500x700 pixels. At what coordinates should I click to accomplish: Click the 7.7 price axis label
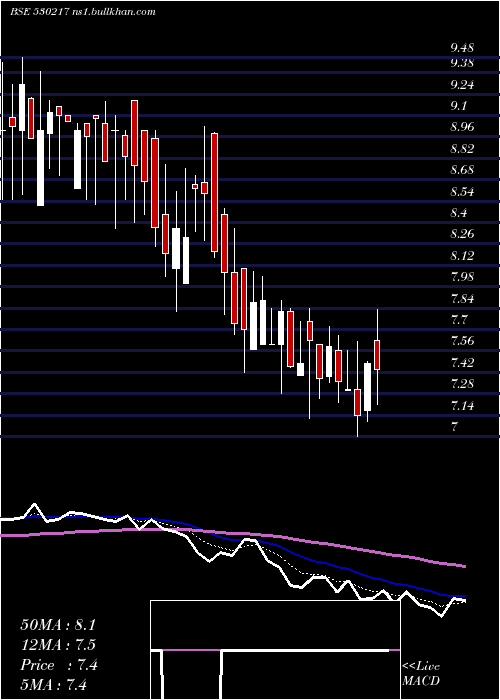pos(458,319)
